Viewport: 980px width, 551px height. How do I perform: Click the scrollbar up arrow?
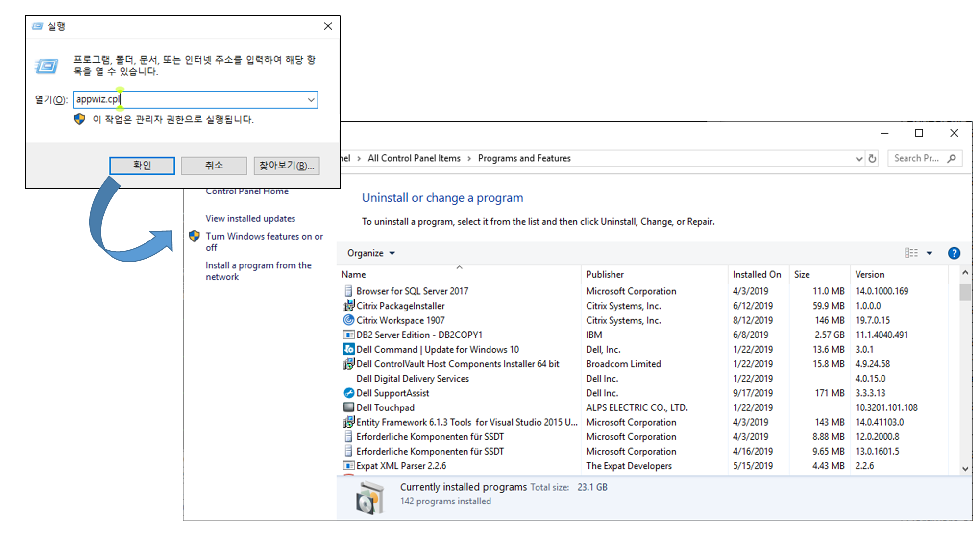tap(965, 272)
